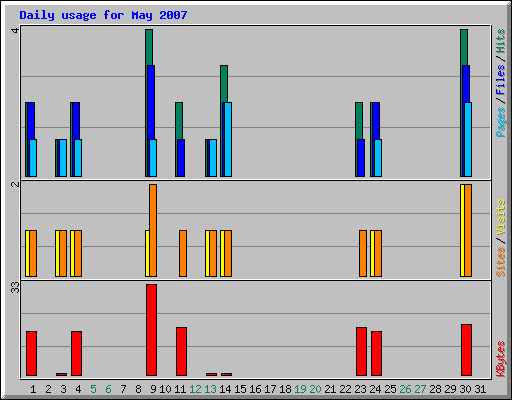Click the orange 'Sites' legend label

[x=501, y=262]
